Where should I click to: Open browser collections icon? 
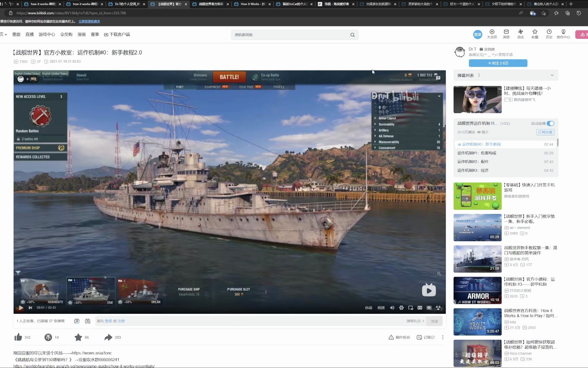coord(568,13)
